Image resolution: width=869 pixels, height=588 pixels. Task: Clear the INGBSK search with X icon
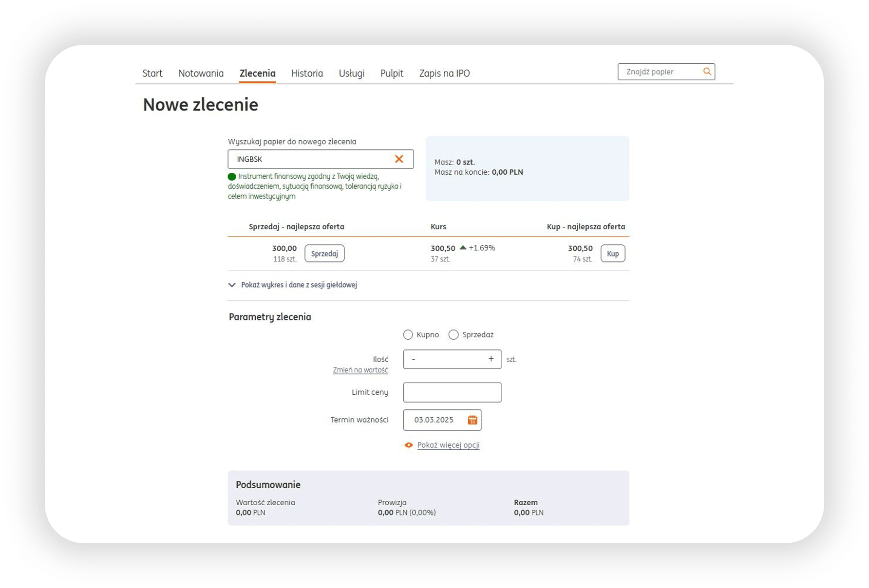tap(399, 159)
